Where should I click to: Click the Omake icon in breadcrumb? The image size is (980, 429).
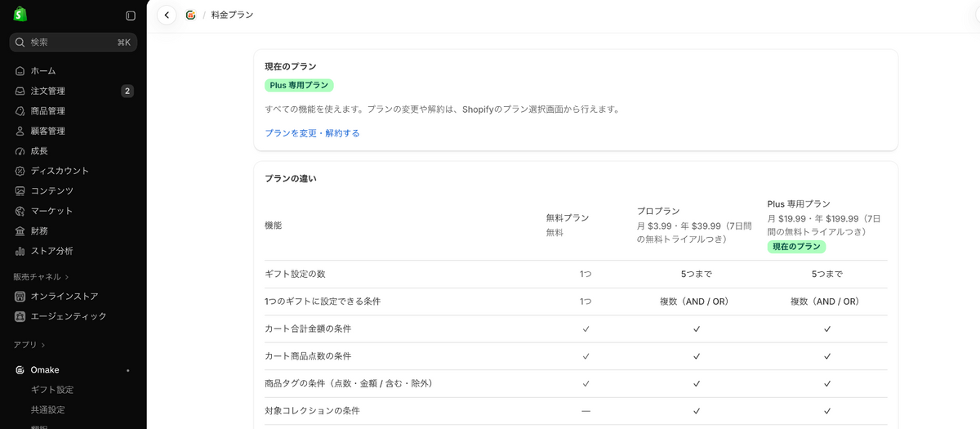click(190, 15)
